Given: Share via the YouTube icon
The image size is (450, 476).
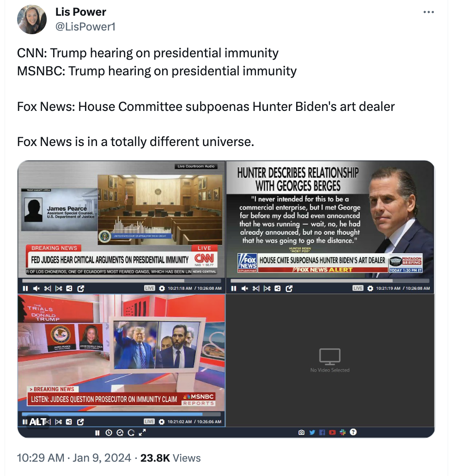Looking at the screenshot, I should pos(332,432).
